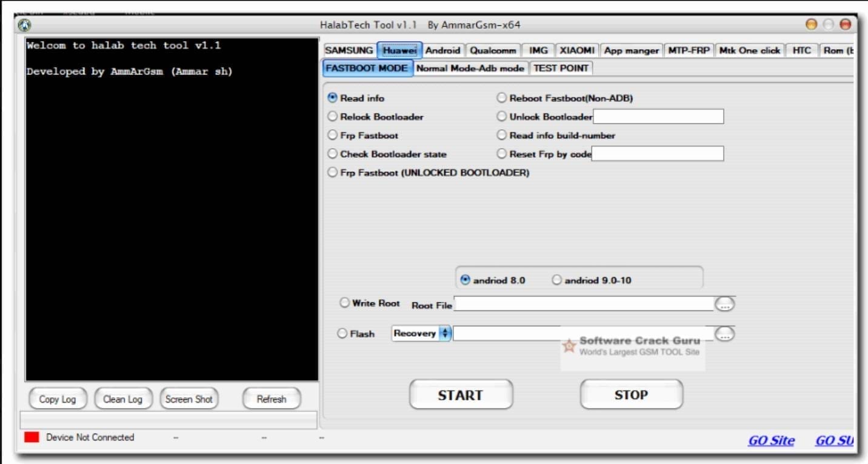Take a Screen Shot of the log
Viewport: 868px width, 464px height.
coord(189,398)
